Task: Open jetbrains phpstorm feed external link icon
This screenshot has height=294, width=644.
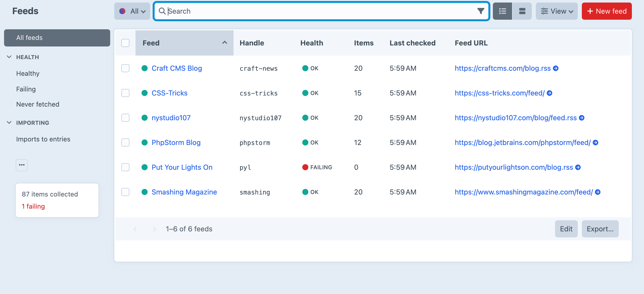Action: [x=595, y=143]
